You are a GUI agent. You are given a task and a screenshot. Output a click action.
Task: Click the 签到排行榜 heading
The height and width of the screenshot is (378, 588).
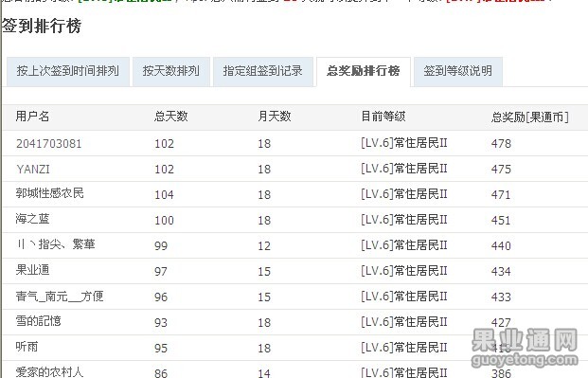tap(42, 27)
